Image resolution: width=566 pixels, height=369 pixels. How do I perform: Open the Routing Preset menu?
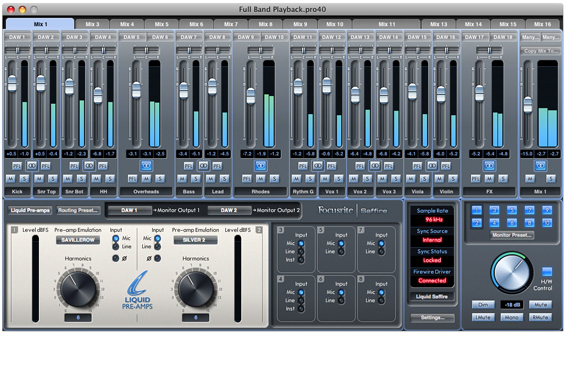pyautogui.click(x=78, y=210)
